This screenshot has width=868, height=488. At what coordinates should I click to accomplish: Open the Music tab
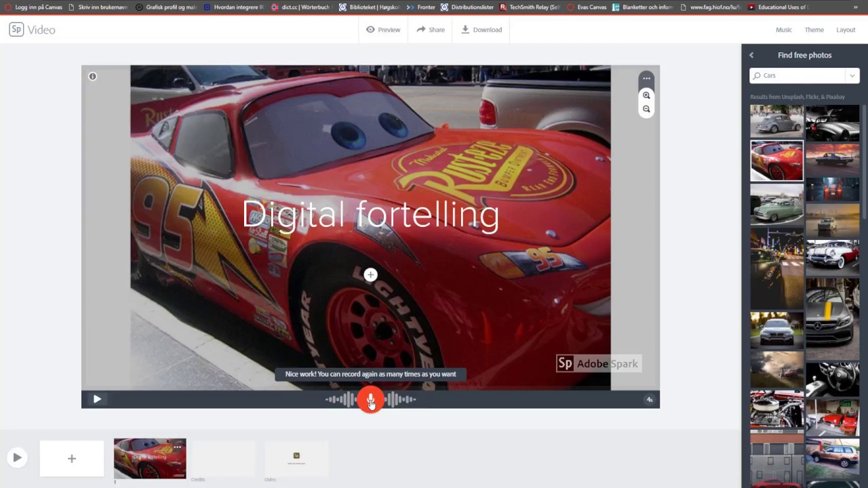pyautogui.click(x=783, y=30)
